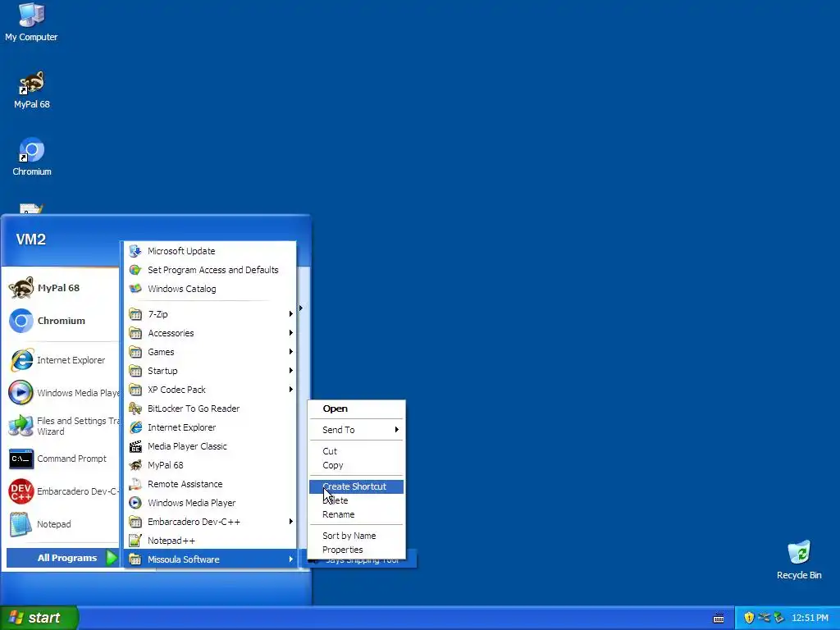Open Chromium desktop shortcut
The width and height of the screenshot is (840, 630).
pyautogui.click(x=32, y=157)
